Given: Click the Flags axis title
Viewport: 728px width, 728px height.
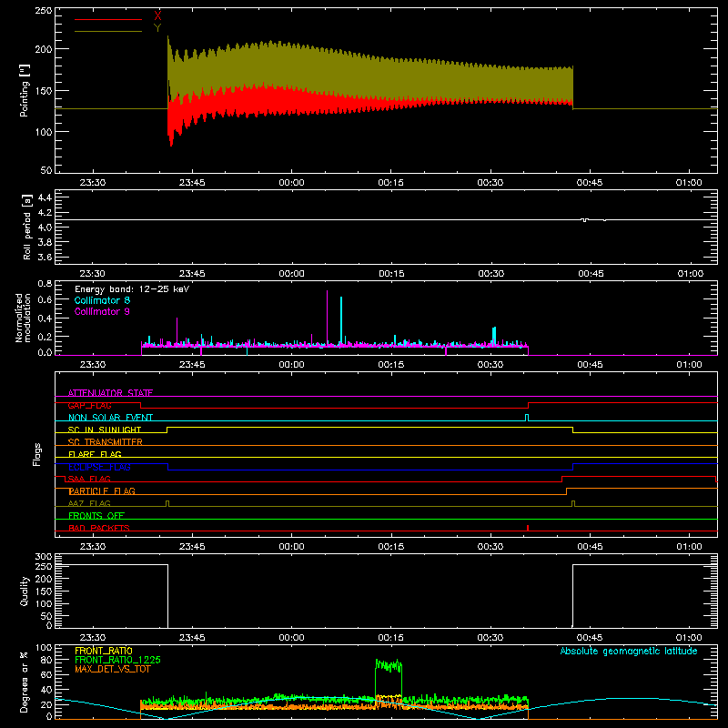Looking at the screenshot, I should pyautogui.click(x=36, y=454).
